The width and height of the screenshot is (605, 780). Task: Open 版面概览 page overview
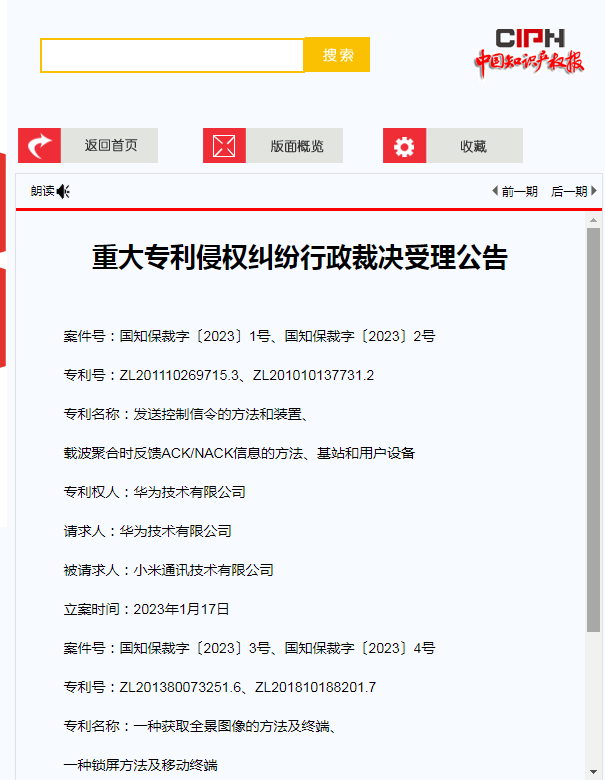pyautogui.click(x=295, y=145)
